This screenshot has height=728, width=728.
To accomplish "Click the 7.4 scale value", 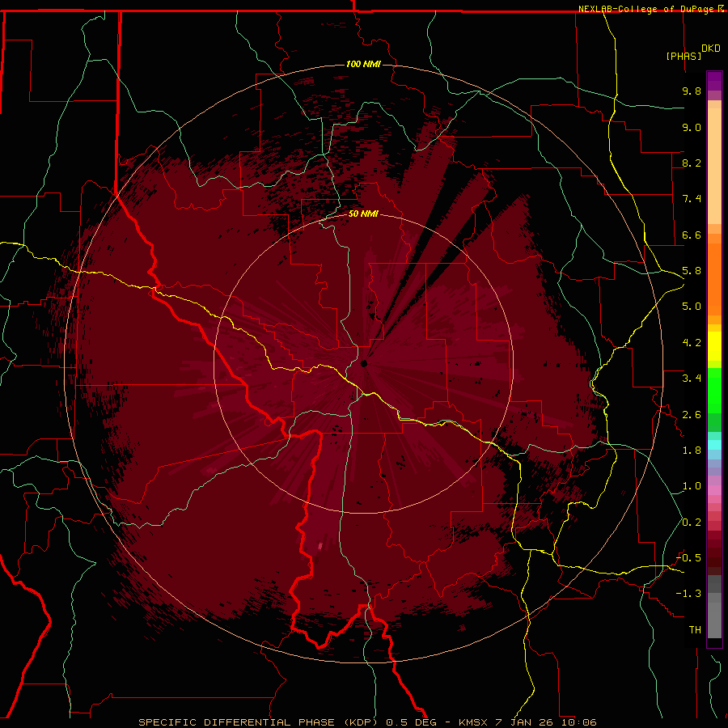I will (692, 199).
